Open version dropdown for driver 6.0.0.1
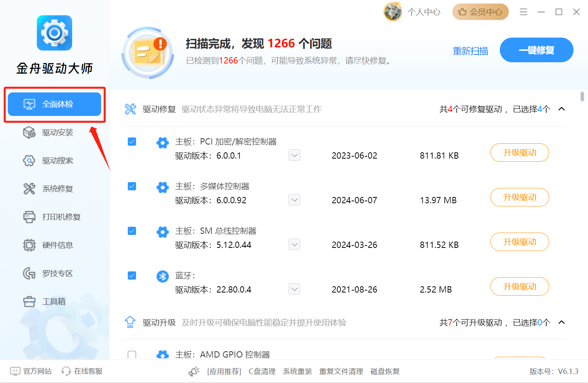 tap(294, 155)
